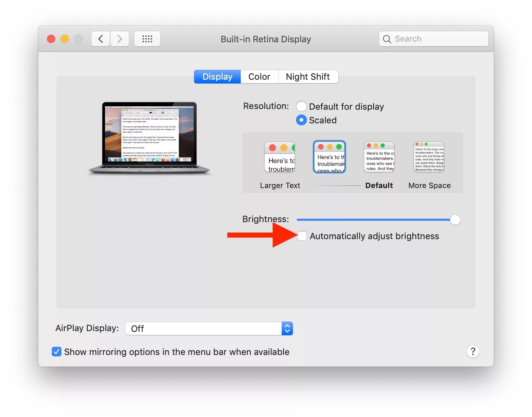The width and height of the screenshot is (532, 417).
Task: Open help with the question mark button
Action: click(x=473, y=351)
